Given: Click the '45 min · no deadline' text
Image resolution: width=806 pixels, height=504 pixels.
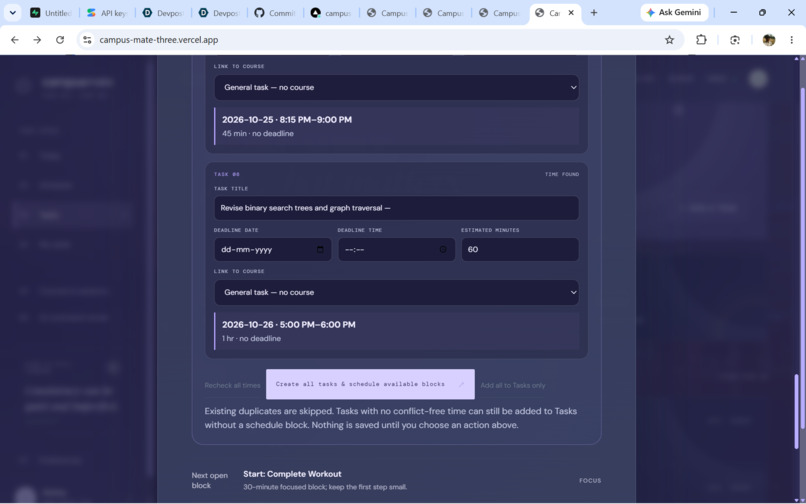Looking at the screenshot, I should (x=258, y=133).
